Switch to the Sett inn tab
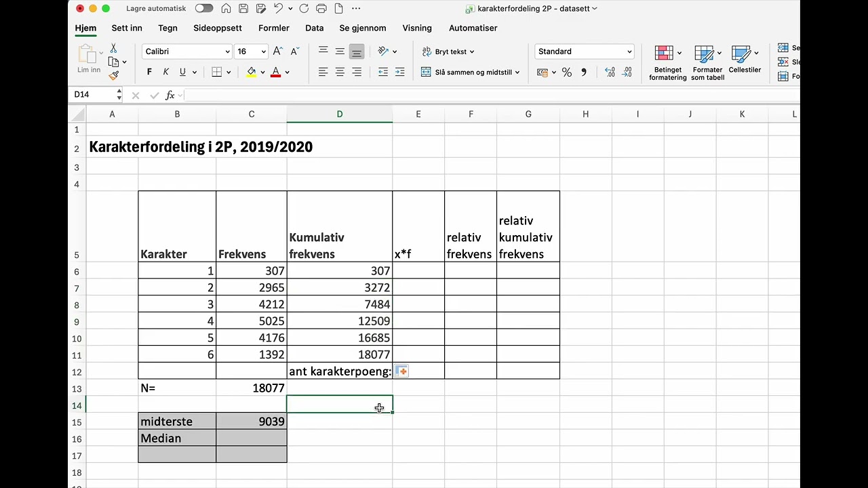 127,28
